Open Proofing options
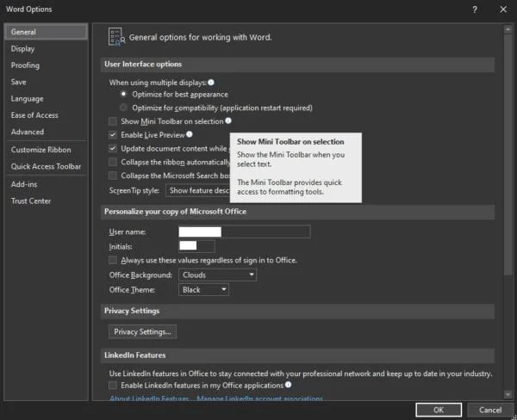 (x=46, y=65)
